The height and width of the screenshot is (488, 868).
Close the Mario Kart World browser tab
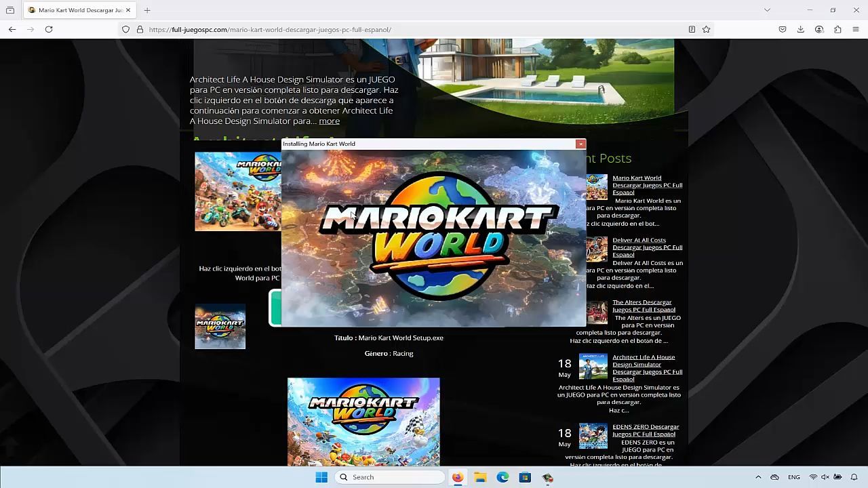(127, 10)
